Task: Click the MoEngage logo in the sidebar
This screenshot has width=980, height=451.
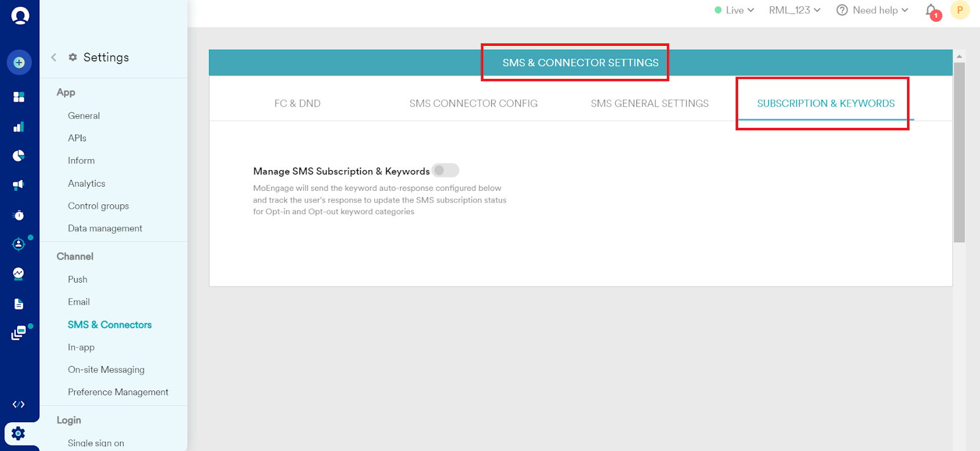Action: click(20, 15)
